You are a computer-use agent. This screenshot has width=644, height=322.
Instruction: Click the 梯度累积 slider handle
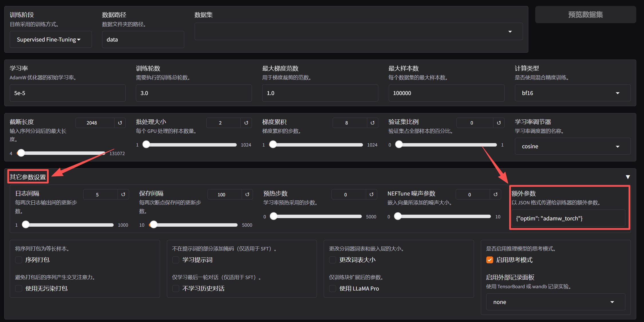click(273, 145)
